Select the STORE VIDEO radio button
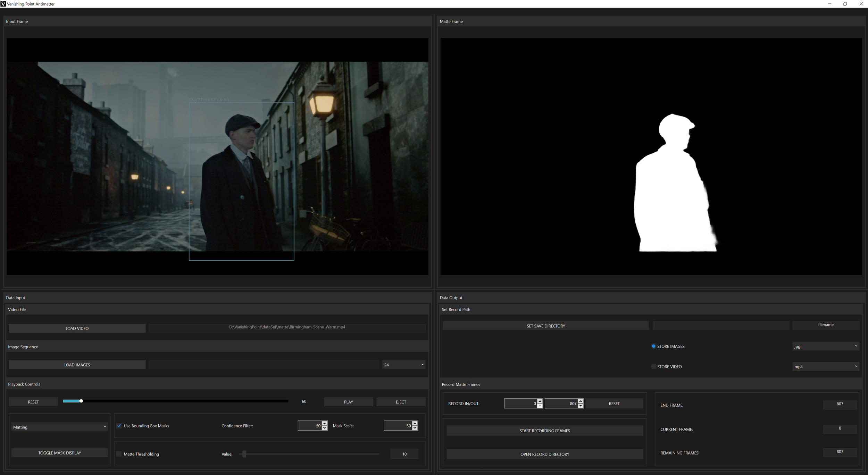 pyautogui.click(x=653, y=367)
